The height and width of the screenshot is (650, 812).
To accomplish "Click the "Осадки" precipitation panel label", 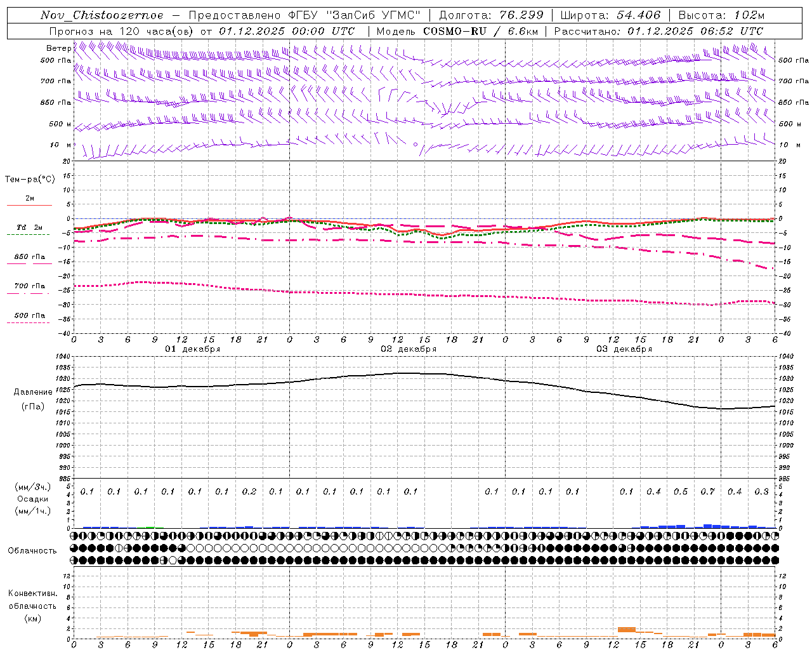I will pyautogui.click(x=33, y=499).
